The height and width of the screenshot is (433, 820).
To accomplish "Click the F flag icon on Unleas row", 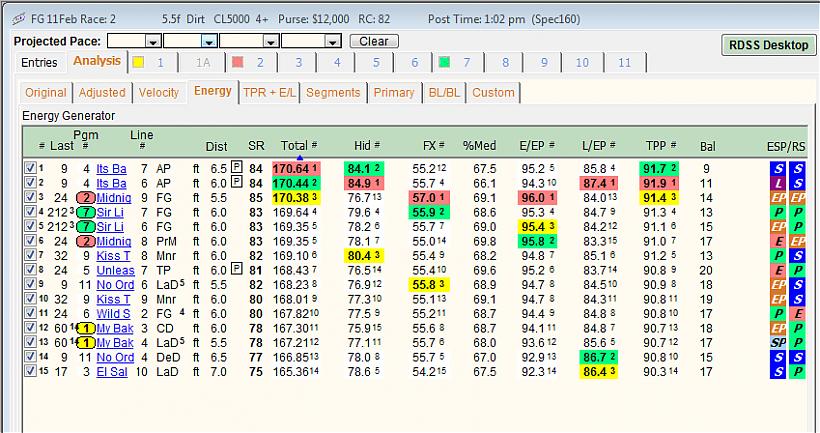I will click(236, 269).
